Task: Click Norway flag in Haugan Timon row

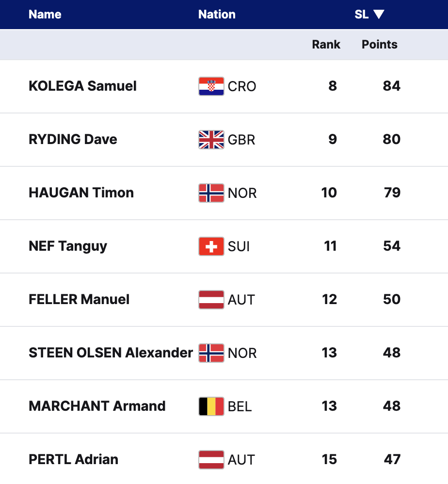Action: tap(211, 193)
